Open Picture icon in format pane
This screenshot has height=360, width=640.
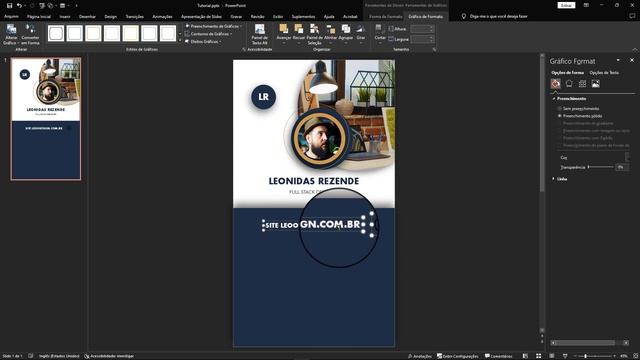pos(596,84)
